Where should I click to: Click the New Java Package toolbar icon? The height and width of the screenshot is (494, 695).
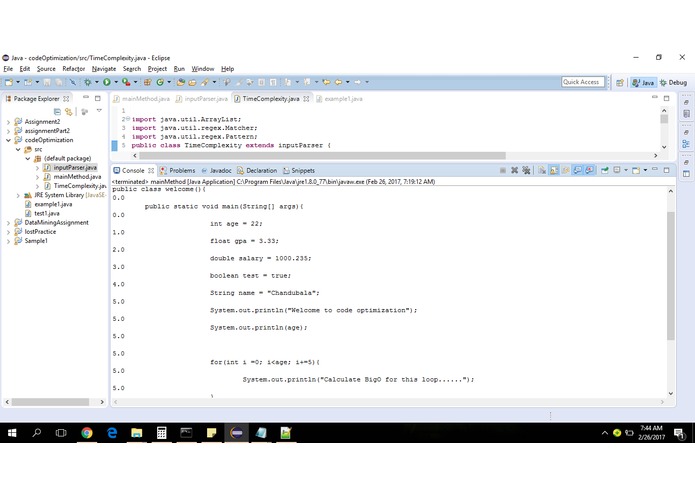click(148, 82)
